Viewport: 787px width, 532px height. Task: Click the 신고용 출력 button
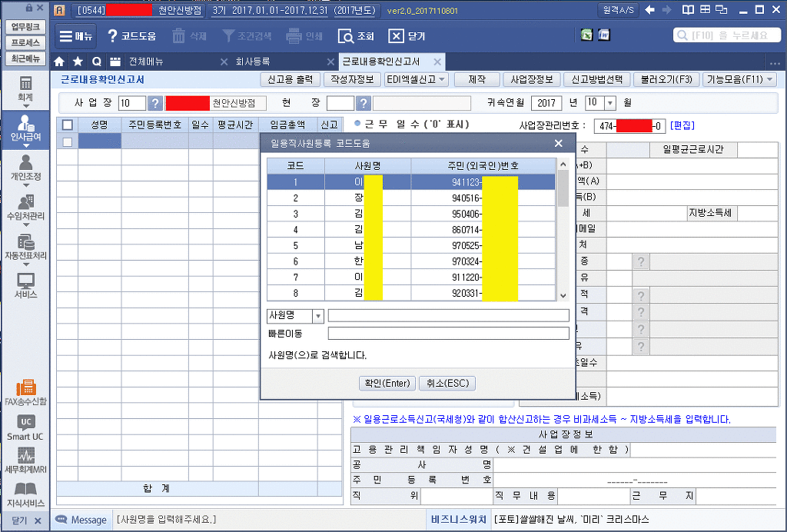(290, 79)
